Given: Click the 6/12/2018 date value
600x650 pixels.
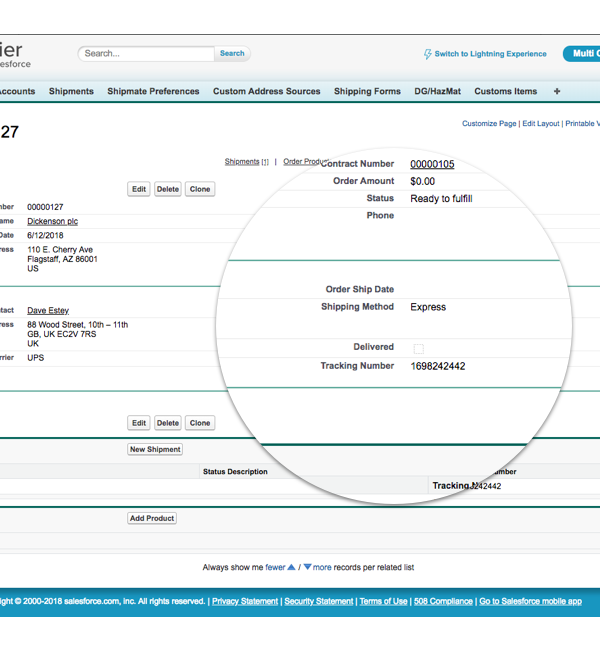Looking at the screenshot, I should [x=45, y=235].
